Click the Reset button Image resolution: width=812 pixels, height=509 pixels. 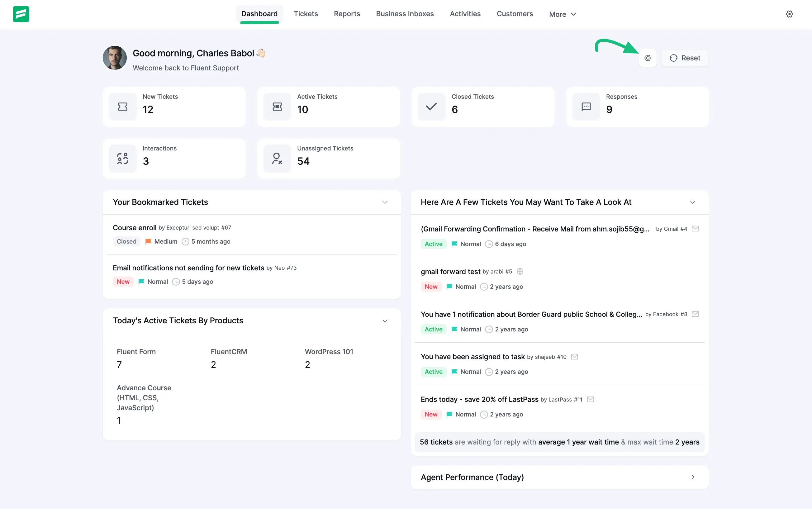click(685, 58)
